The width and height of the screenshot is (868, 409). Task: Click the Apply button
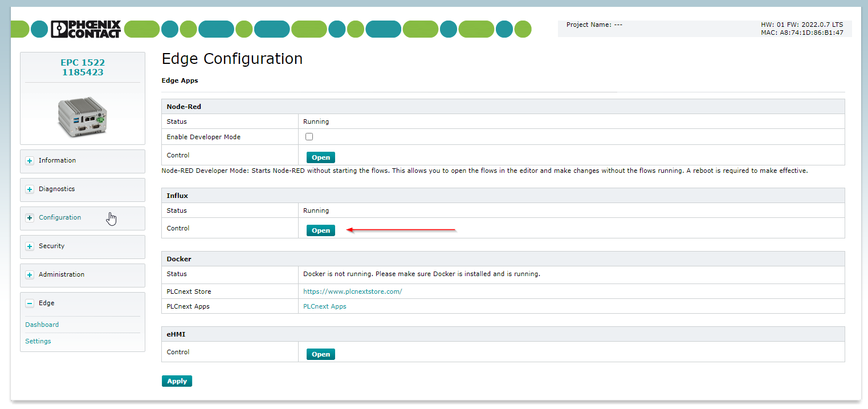point(177,381)
